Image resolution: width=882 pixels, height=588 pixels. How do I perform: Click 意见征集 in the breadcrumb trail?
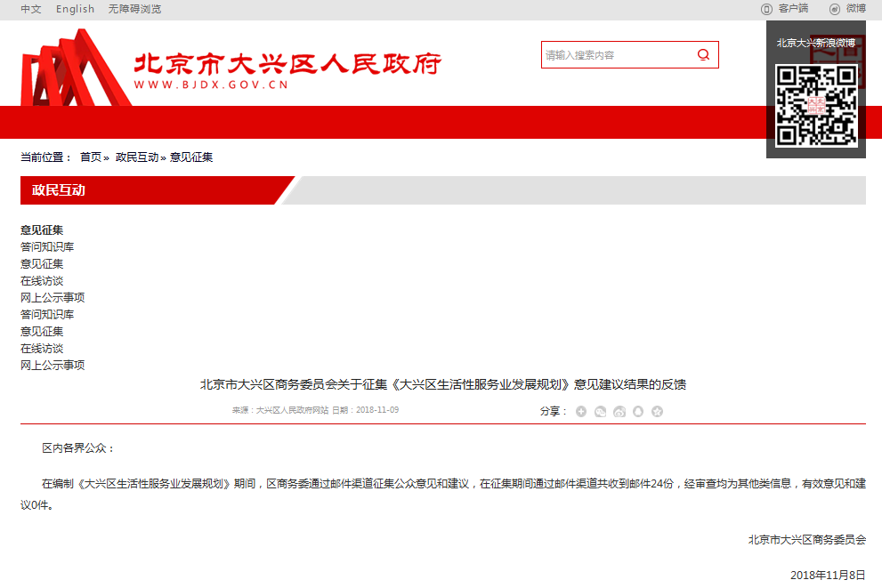[191, 157]
